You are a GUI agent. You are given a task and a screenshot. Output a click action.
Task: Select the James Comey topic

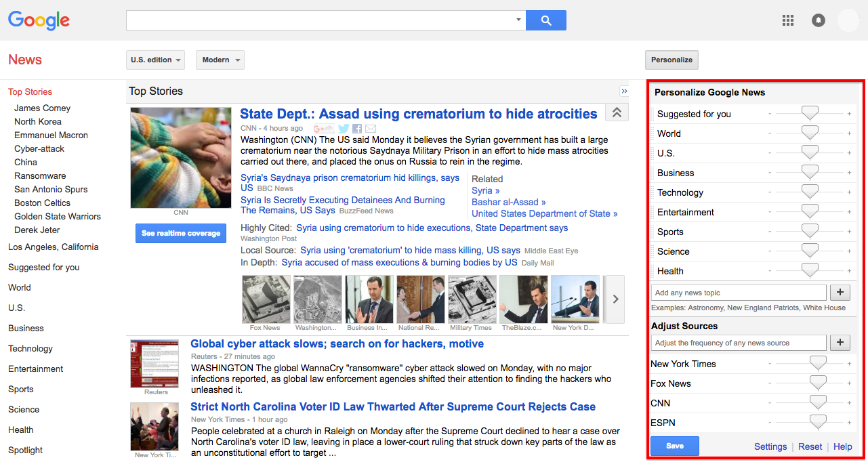click(x=42, y=108)
